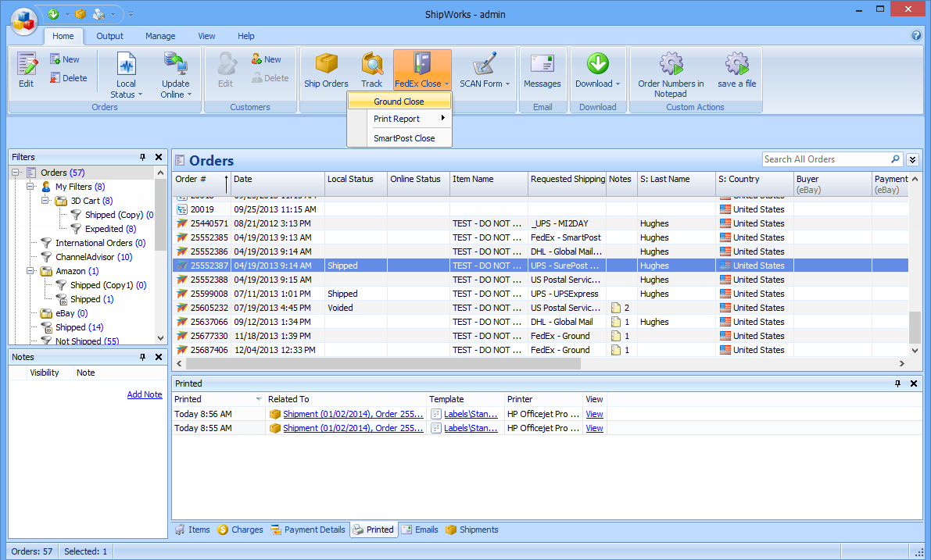Pin the Printed panel
The image size is (931, 560).
click(x=897, y=383)
